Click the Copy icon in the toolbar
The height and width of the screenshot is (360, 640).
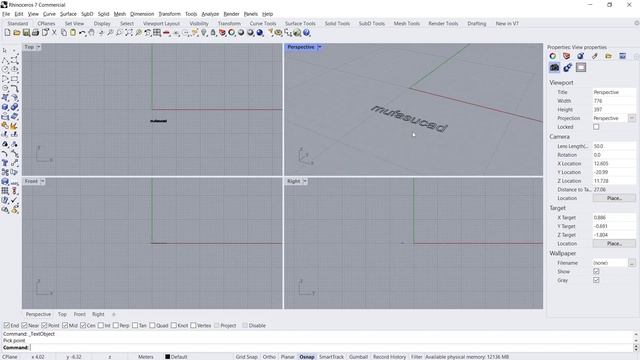pyautogui.click(x=64, y=33)
